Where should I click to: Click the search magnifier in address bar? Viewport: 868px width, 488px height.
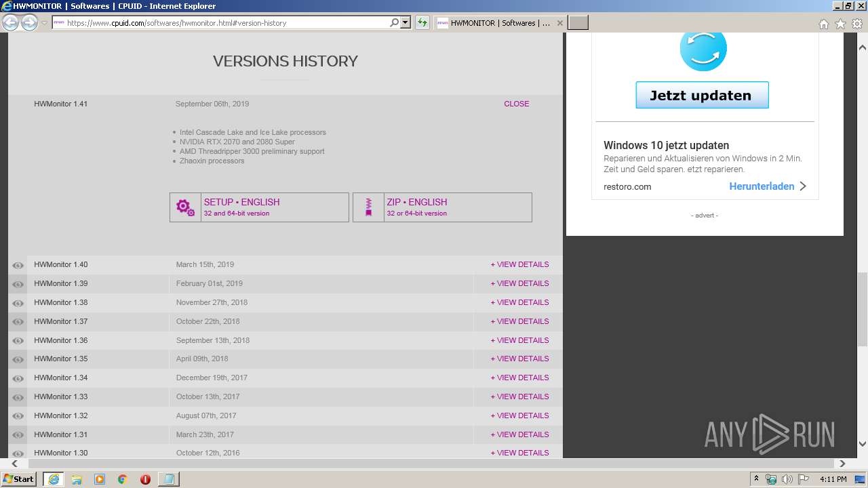pyautogui.click(x=395, y=22)
